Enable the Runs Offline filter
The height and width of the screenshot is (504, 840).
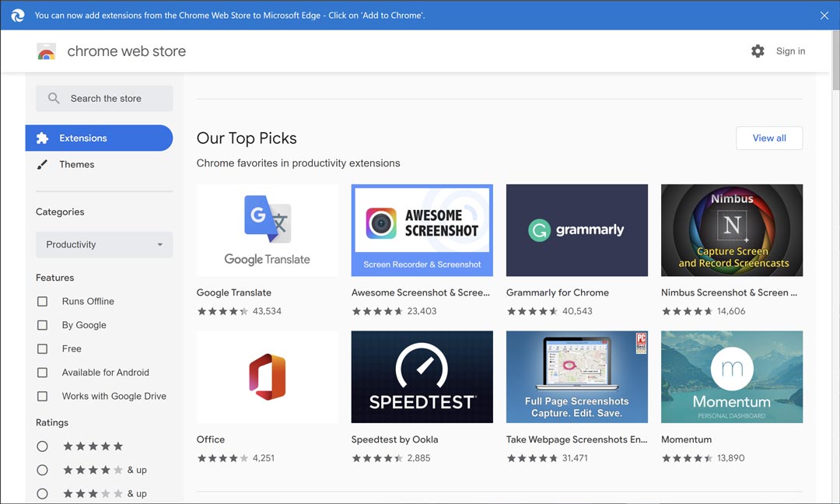pos(42,301)
